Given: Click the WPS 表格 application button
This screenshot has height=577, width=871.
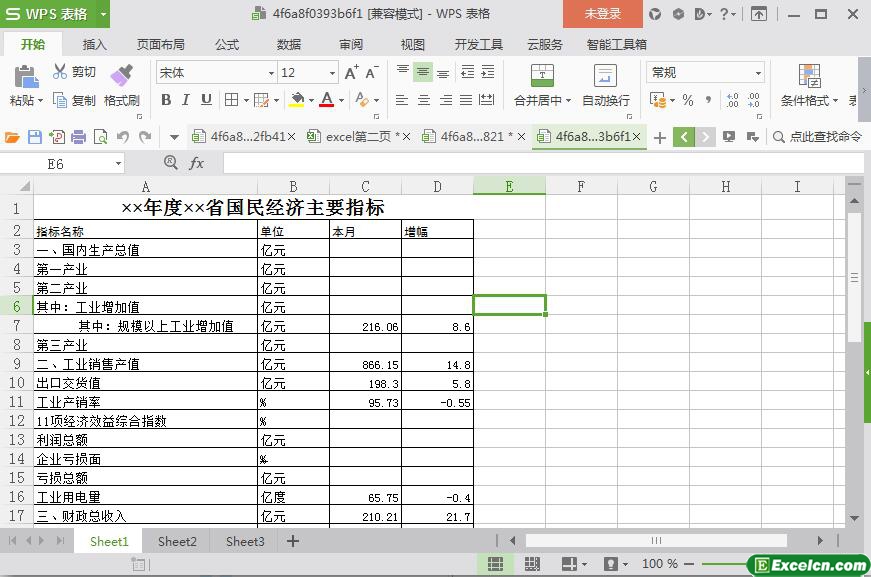Looking at the screenshot, I should (55, 14).
